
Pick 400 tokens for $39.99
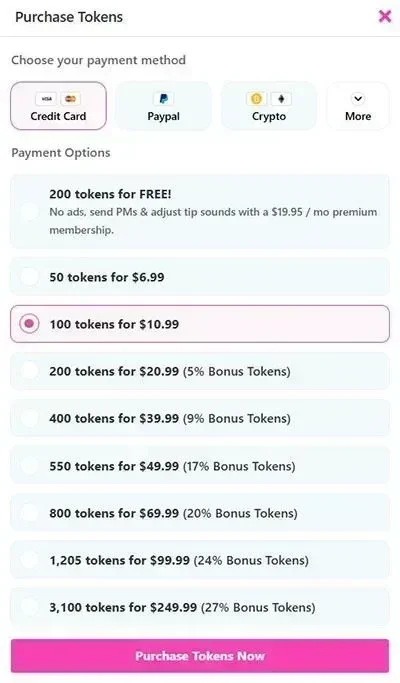point(200,418)
